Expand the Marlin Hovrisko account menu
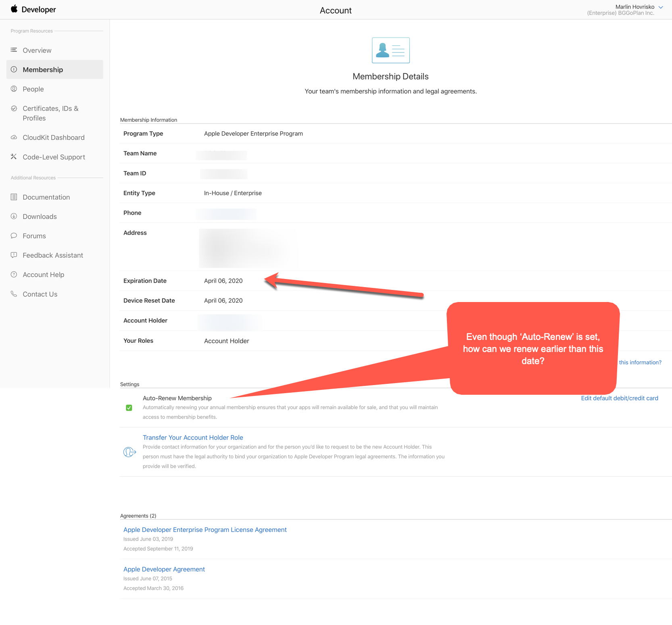672x625 pixels. point(661,7)
